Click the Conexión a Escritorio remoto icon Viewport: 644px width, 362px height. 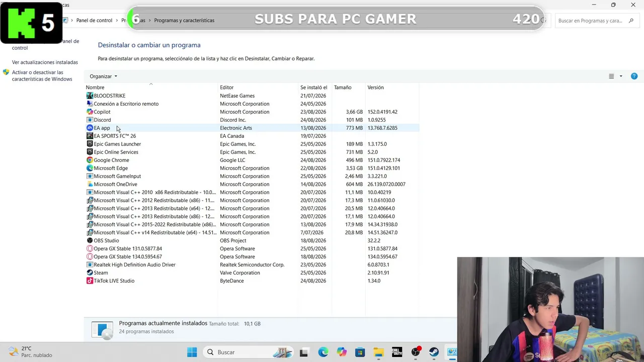point(90,104)
